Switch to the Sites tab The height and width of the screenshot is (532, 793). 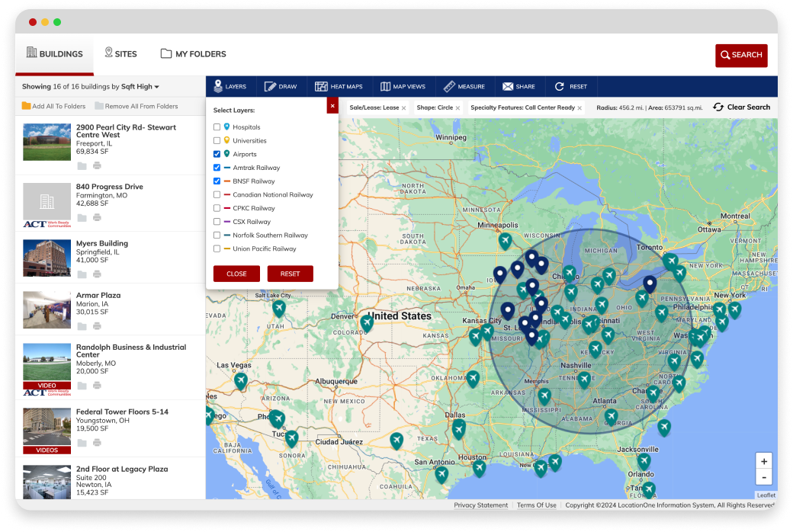[x=122, y=53]
